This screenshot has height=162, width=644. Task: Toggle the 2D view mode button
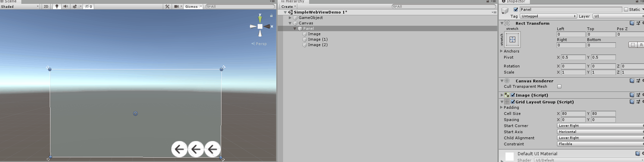coord(46,6)
